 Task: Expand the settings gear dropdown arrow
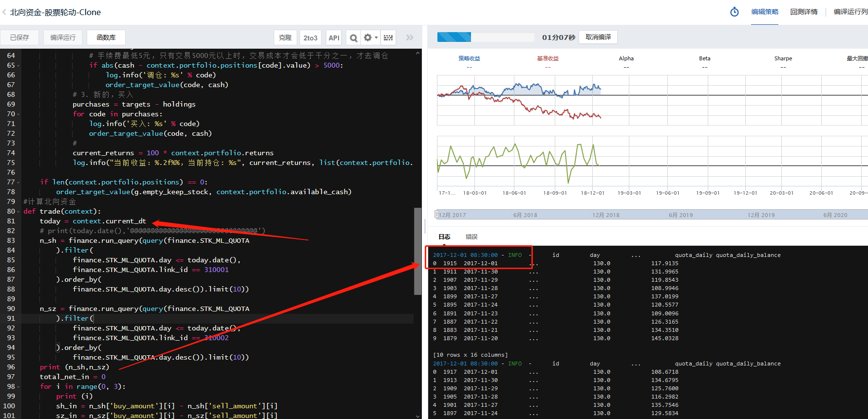pos(376,37)
